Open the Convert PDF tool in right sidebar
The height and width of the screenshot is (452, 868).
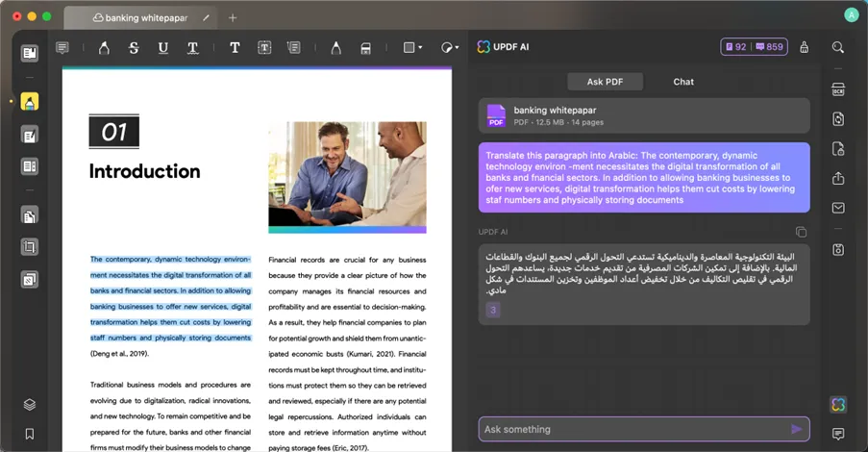[838, 118]
